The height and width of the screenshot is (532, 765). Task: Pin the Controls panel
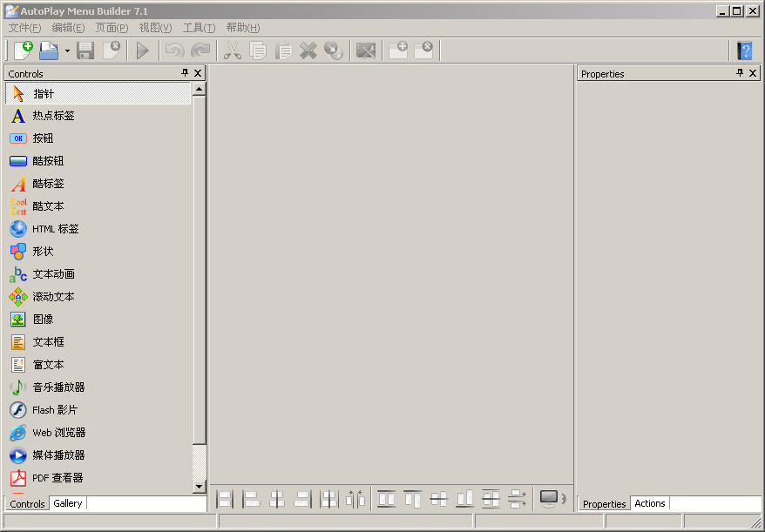[x=185, y=73]
